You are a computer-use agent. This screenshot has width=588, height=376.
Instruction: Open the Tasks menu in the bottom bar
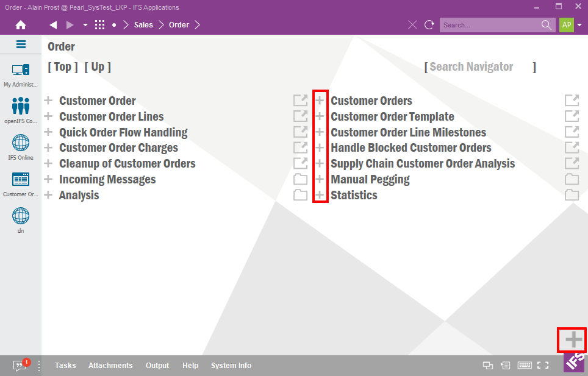point(65,366)
